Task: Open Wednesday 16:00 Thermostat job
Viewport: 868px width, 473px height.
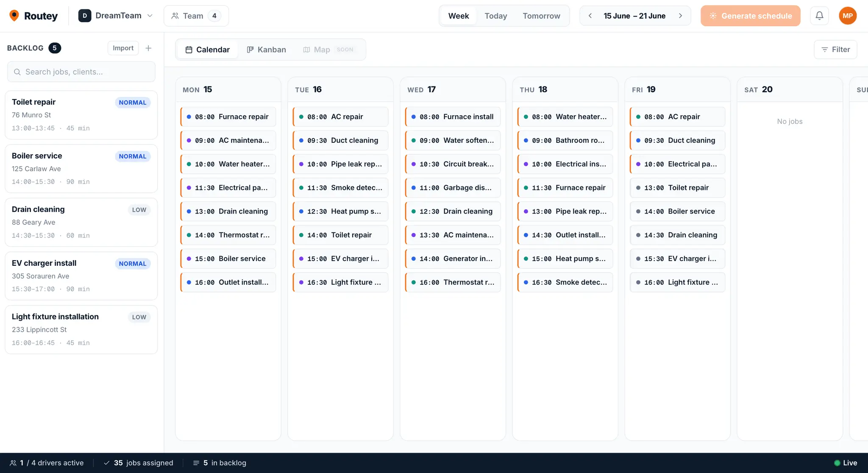Action: 453,282
